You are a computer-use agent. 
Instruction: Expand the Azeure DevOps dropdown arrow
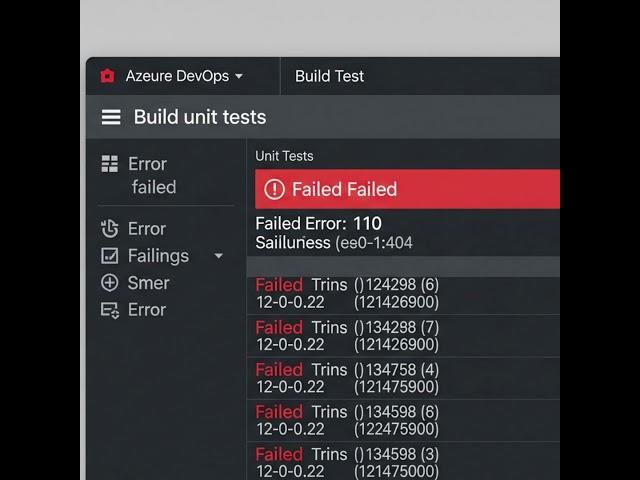pos(239,77)
